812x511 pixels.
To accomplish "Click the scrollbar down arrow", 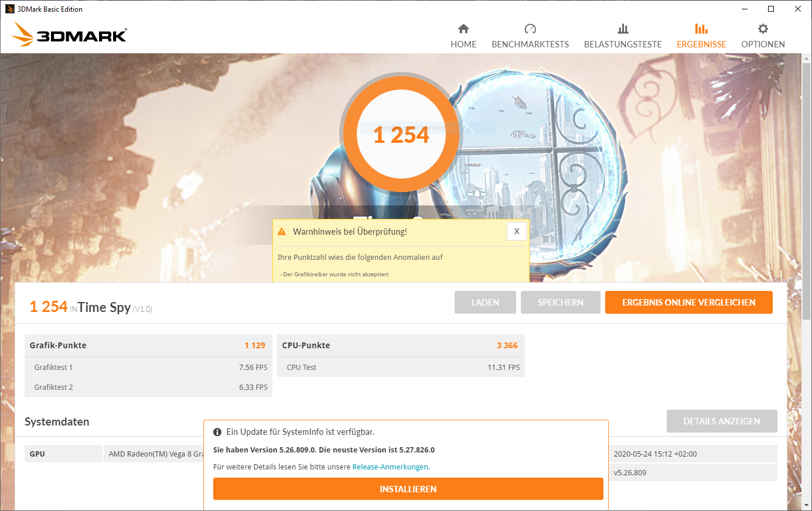I will pos(807,505).
